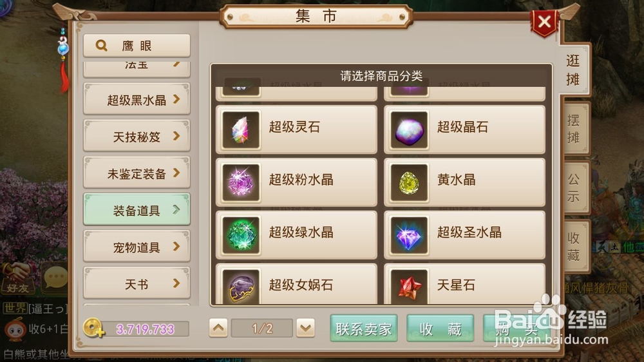Choose the 超级粉水晶 pink crystal icon
Screen dimensions: 644x362
[x=241, y=182]
